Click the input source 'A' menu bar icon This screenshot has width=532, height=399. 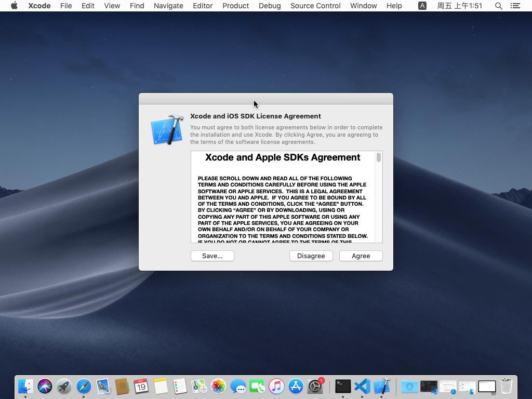coord(422,6)
